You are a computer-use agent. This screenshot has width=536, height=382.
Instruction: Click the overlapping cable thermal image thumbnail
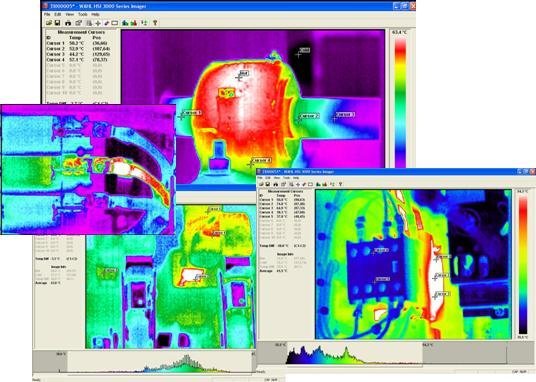click(x=88, y=169)
